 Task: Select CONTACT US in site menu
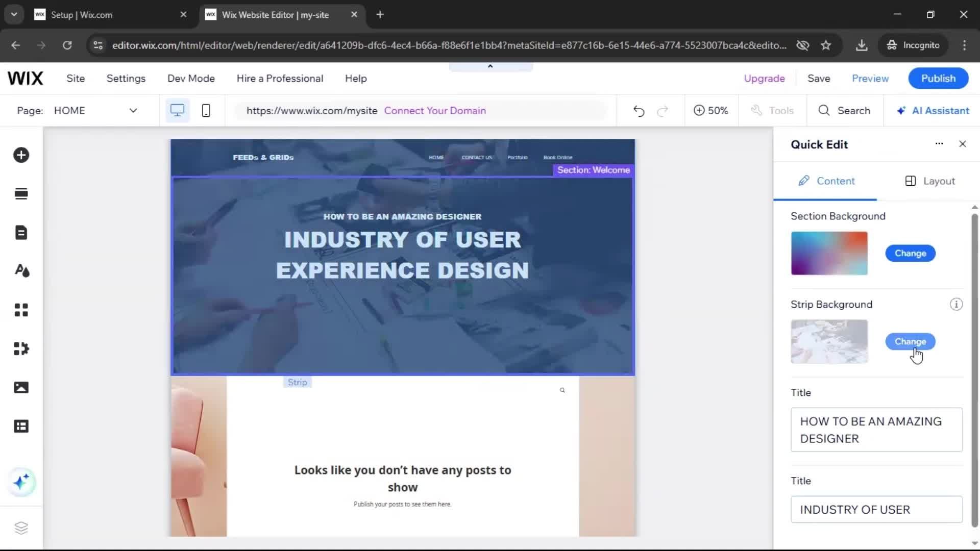pyautogui.click(x=477, y=157)
